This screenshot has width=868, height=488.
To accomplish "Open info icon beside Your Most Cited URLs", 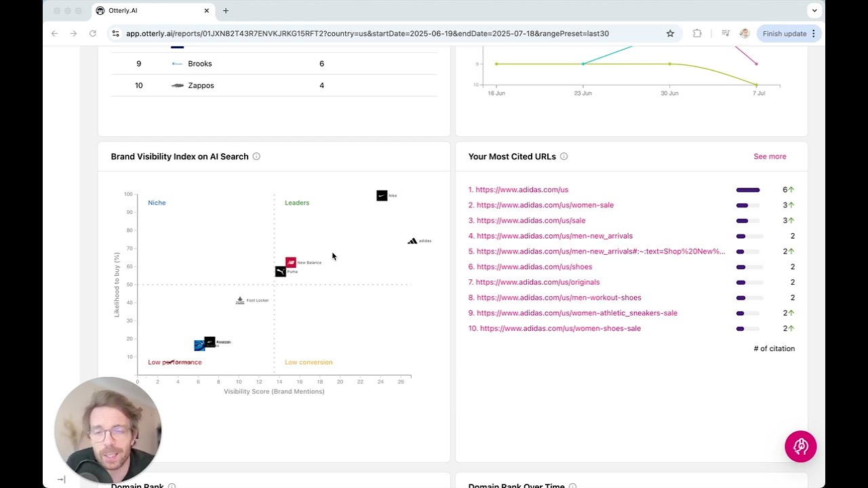I will pyautogui.click(x=564, y=157).
